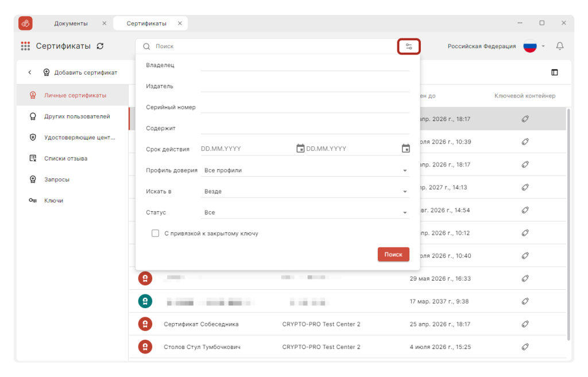Image resolution: width=588 pixels, height=377 pixels.
Task: Click the search magnifier icon
Action: (x=146, y=46)
